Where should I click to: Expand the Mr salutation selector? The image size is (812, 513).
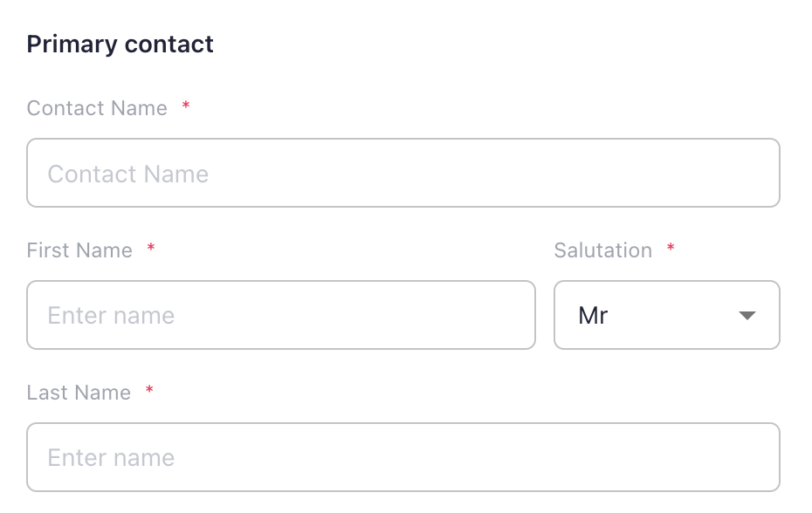[x=666, y=315]
